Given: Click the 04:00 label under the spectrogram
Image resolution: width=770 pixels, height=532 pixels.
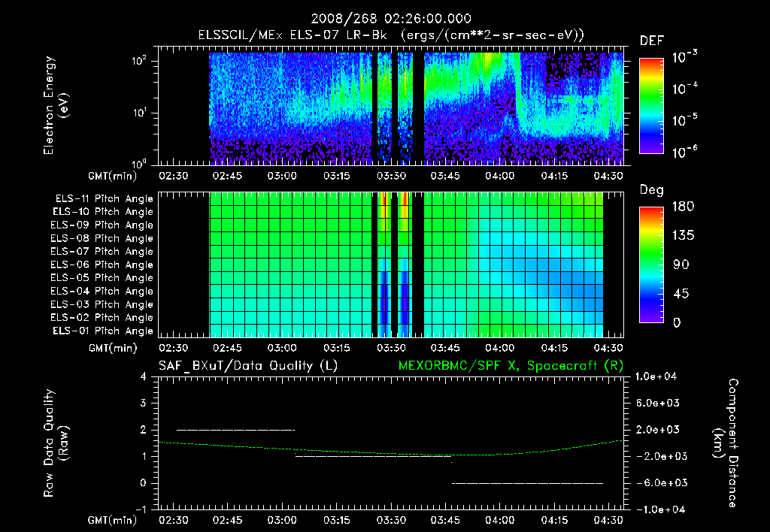Looking at the screenshot, I should click(499, 176).
